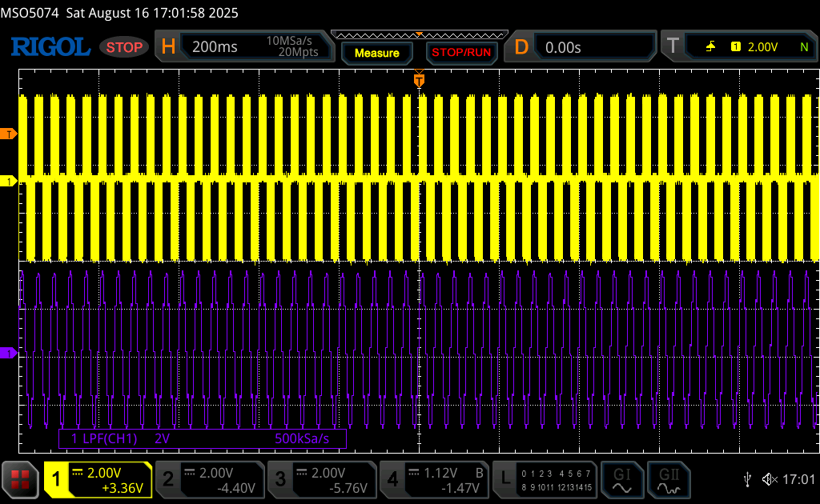This screenshot has width=820, height=504.
Task: Select the orange trigger level marker on left edge
Action: coord(8,134)
